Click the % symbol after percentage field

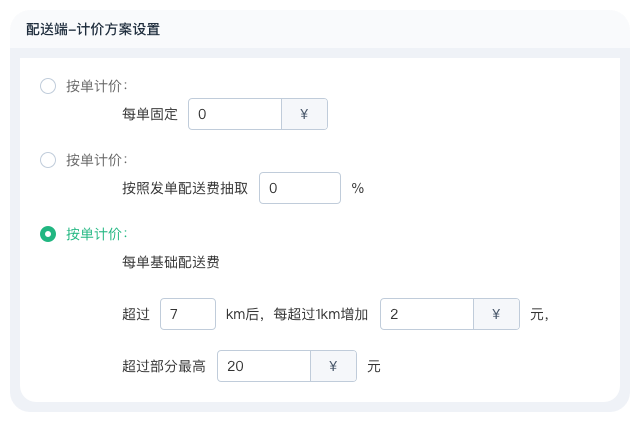click(357, 188)
